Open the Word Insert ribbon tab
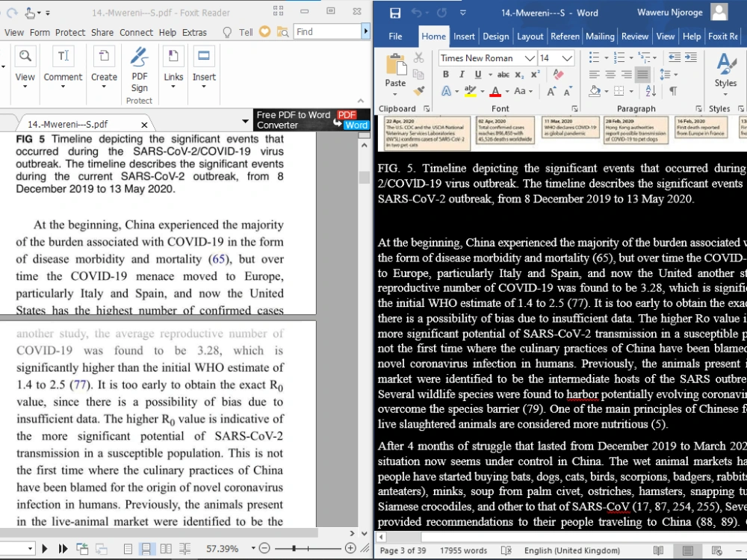Viewport: 747px width, 560px height. pos(464,36)
